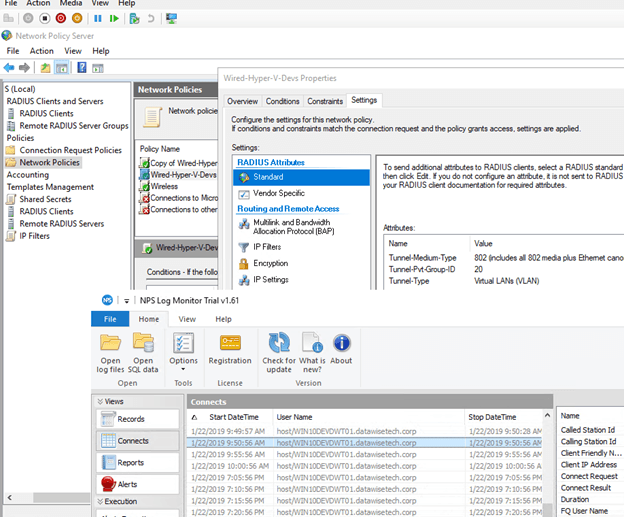Click Open log files ribbon button
Viewport: 624px width, 517px height.
tap(110, 353)
